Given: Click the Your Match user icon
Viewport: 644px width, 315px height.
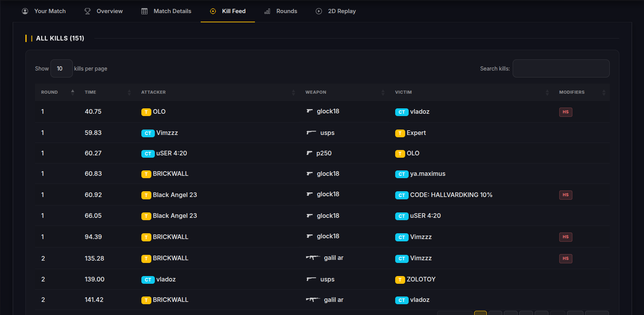Looking at the screenshot, I should (25, 11).
